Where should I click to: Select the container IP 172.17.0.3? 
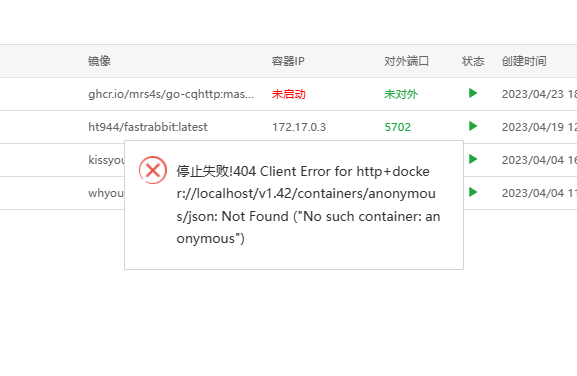point(299,127)
